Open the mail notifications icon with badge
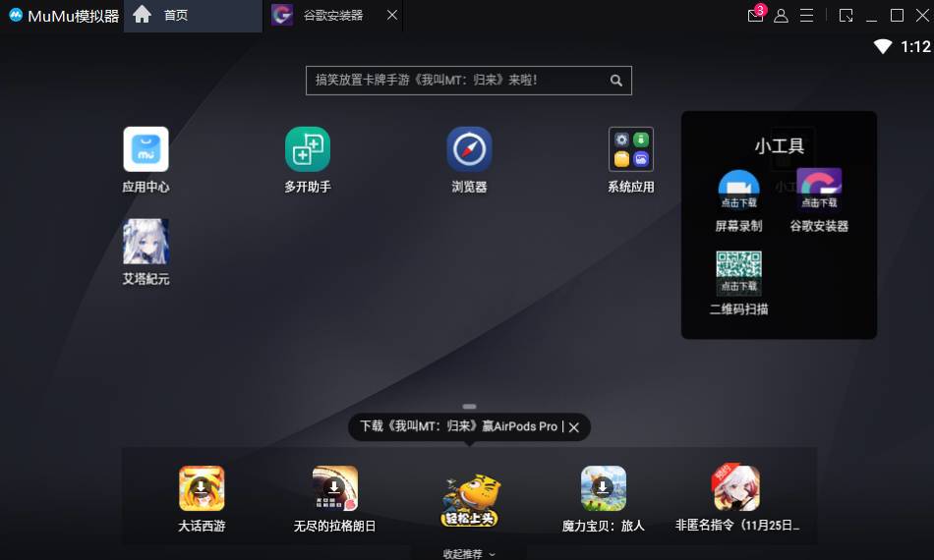 (x=756, y=15)
